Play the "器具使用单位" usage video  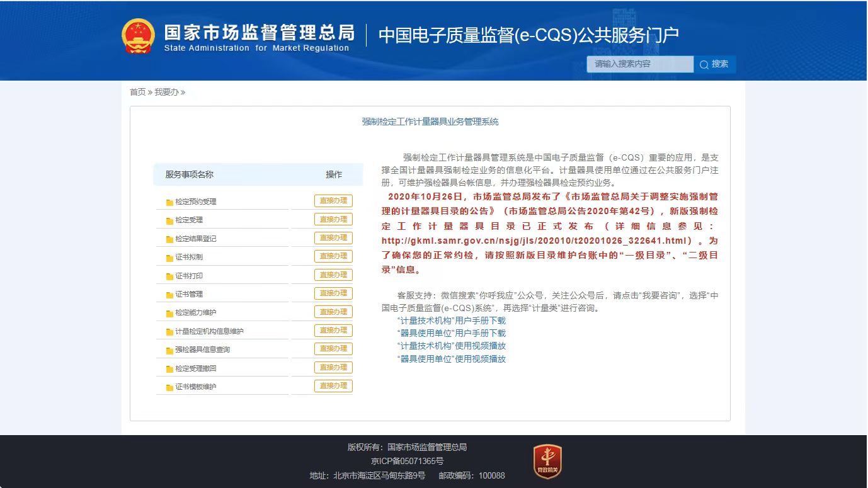coord(452,359)
